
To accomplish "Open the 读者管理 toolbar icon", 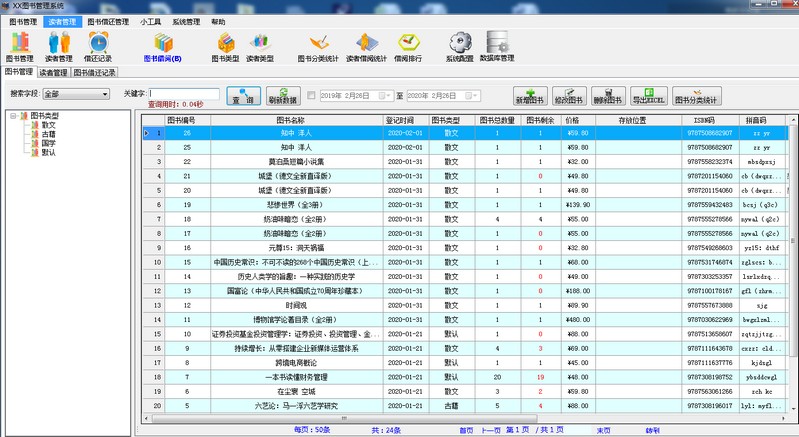I will point(58,46).
